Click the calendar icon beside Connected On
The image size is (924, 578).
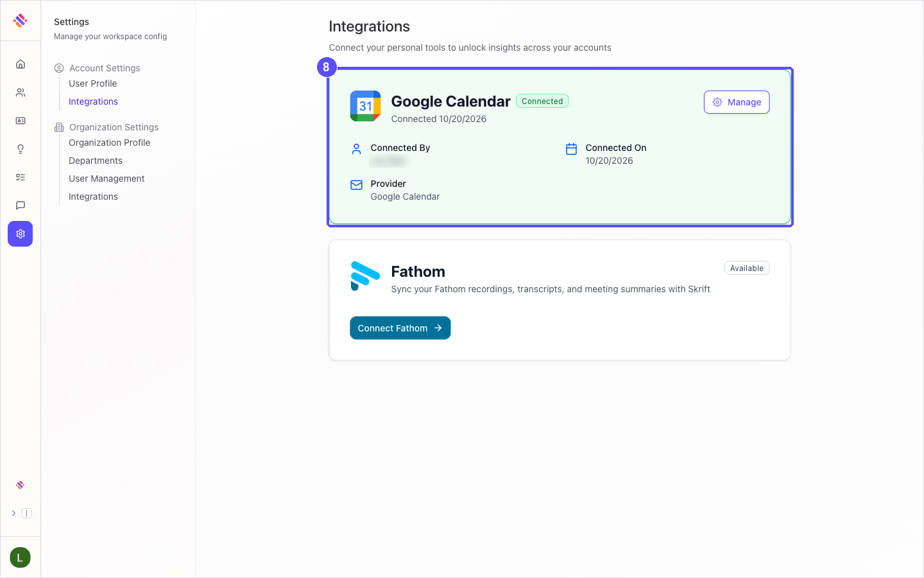coord(572,149)
